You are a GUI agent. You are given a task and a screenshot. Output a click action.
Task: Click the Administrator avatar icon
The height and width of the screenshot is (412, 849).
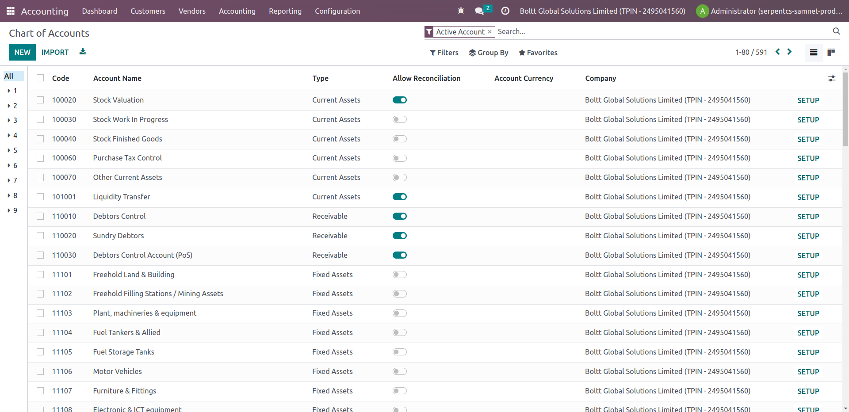(702, 11)
